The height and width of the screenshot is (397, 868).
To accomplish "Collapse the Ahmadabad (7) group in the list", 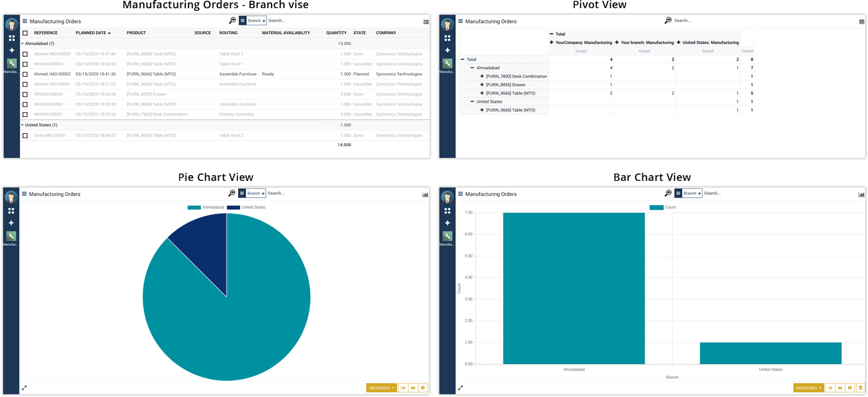I will [23, 44].
